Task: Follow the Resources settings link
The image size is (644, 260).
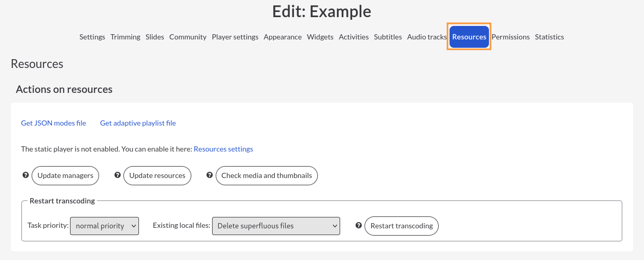Action: pyautogui.click(x=223, y=149)
